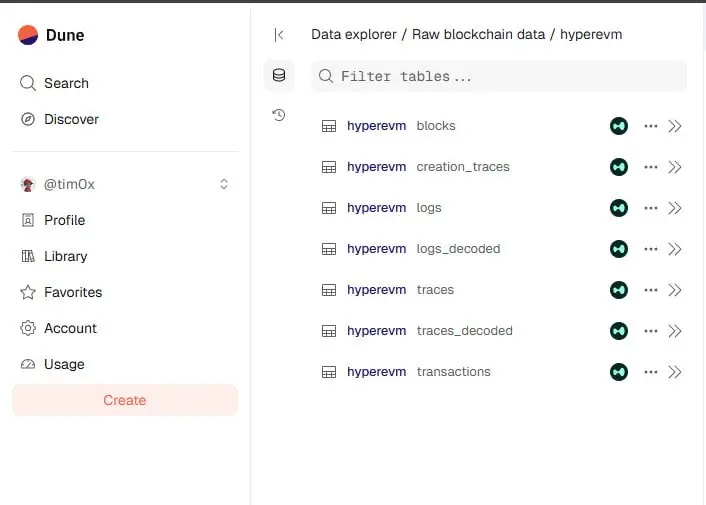The height and width of the screenshot is (505, 706).
Task: Click the table icon beside hyperevm transactions
Action: [x=328, y=372]
